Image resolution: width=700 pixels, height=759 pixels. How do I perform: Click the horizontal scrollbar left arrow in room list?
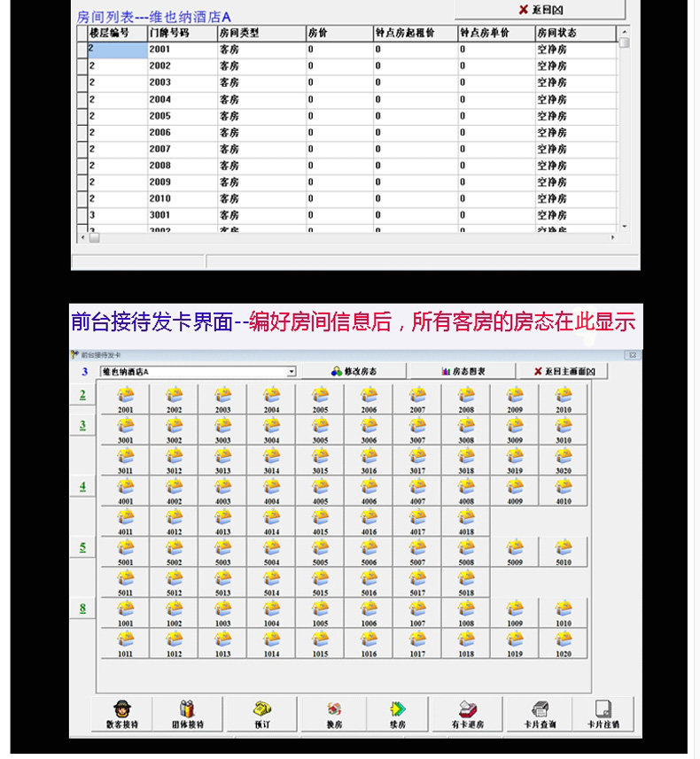pos(82,237)
